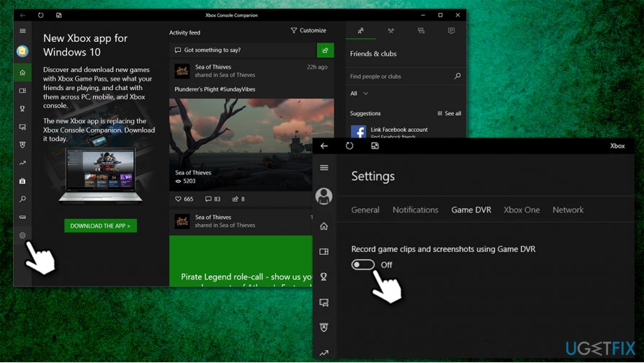Expand the All filter dropdown in Friends panel
Screen dimensions: 644x363
click(359, 94)
